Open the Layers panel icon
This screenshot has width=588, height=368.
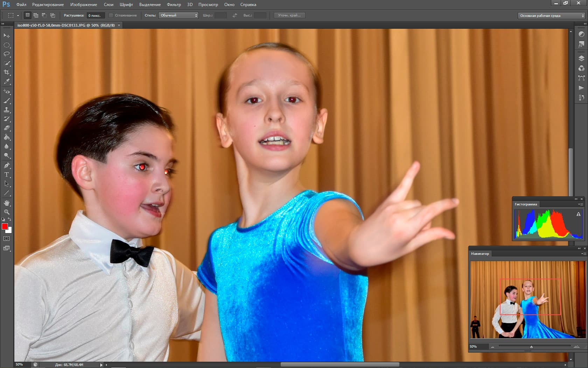581,58
